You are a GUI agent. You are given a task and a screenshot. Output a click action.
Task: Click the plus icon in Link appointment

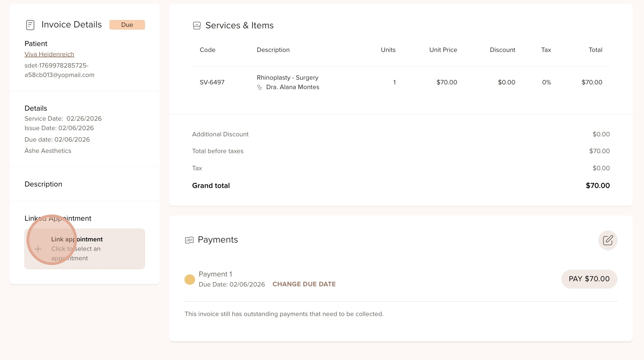(38, 249)
